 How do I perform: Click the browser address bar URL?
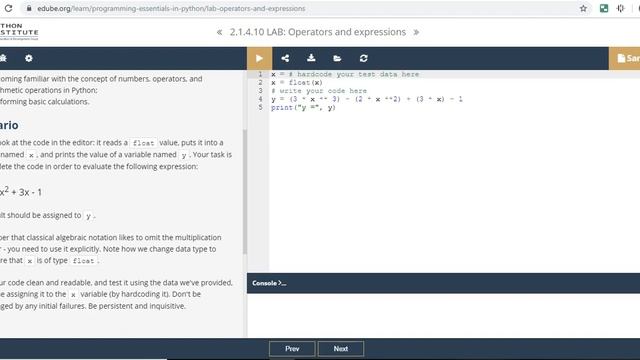[171, 9]
